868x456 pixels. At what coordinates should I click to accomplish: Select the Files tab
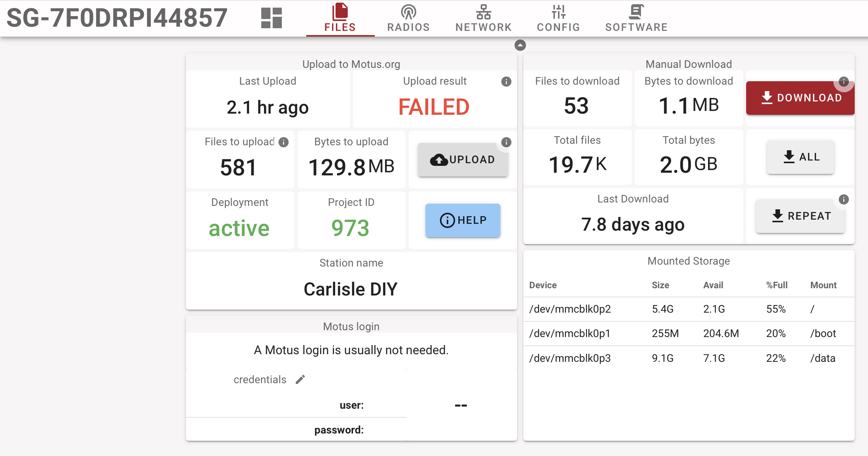(340, 18)
